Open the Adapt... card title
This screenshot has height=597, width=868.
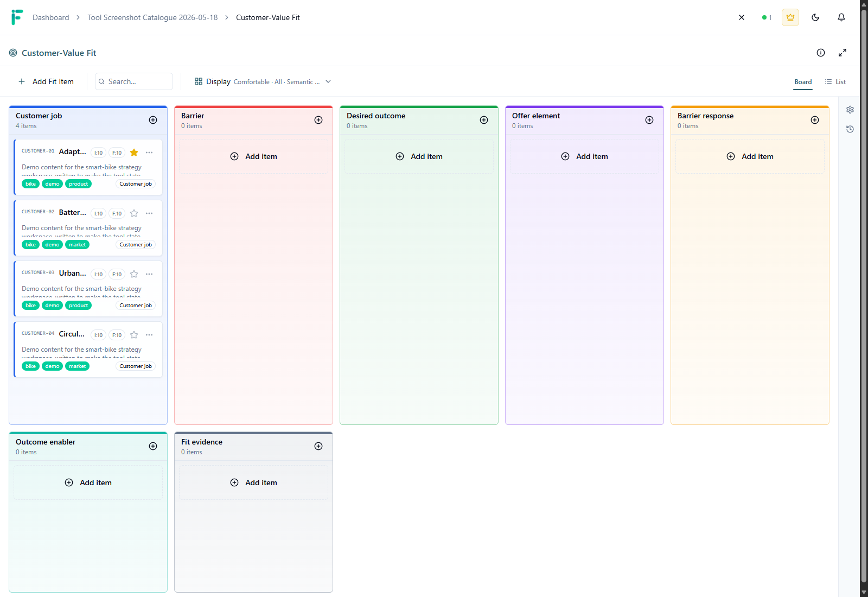tap(72, 151)
